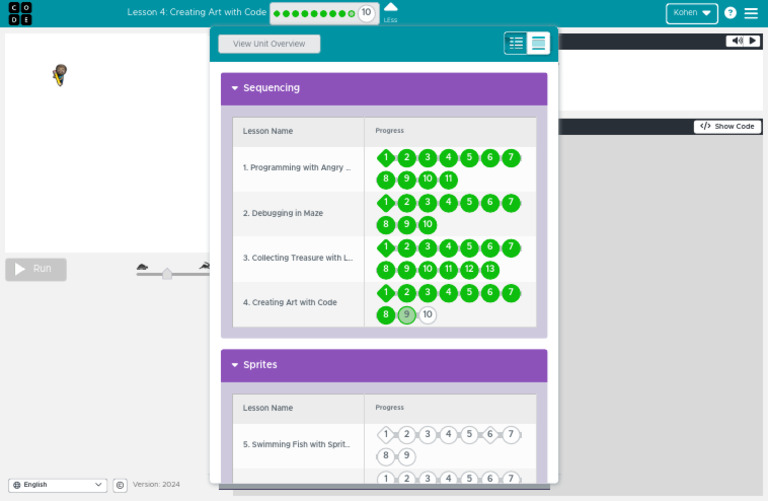The width and height of the screenshot is (768, 501).
Task: Switch to detailed list progress view
Action: [x=516, y=43]
